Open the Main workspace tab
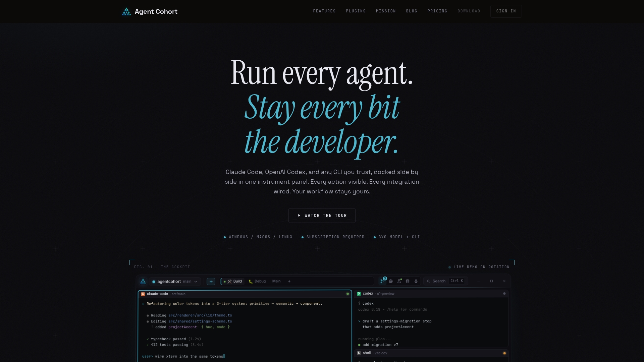The width and height of the screenshot is (644, 362). tap(276, 281)
